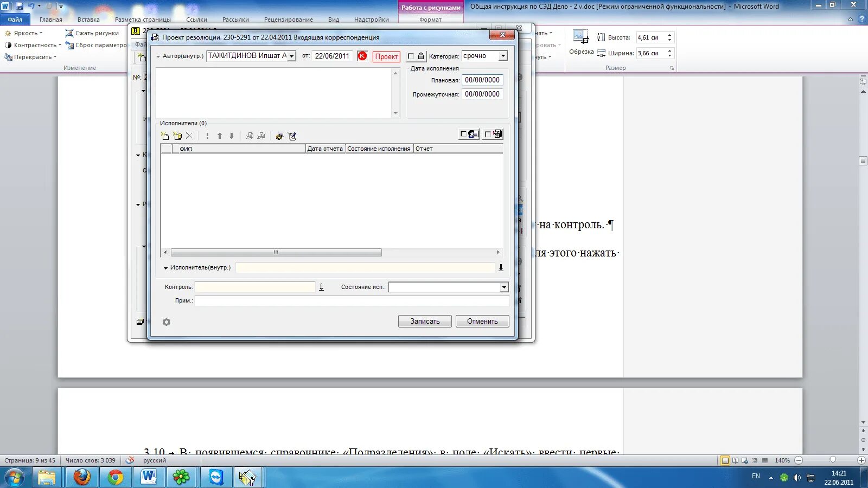Move the executor up with the arrow
The image size is (868, 488).
pyautogui.click(x=220, y=136)
